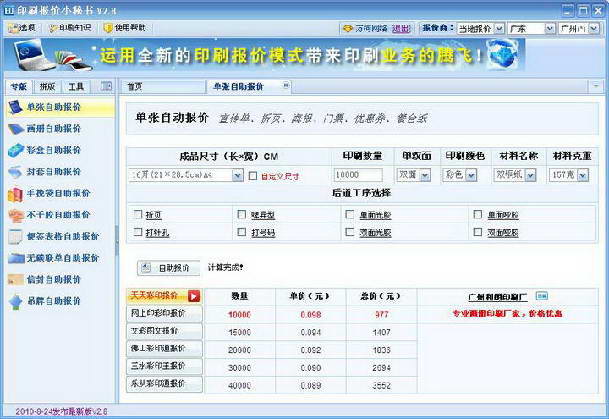Click the 印刷数量 field containing 10000
Viewport: 609px width, 419px height.
[358, 175]
